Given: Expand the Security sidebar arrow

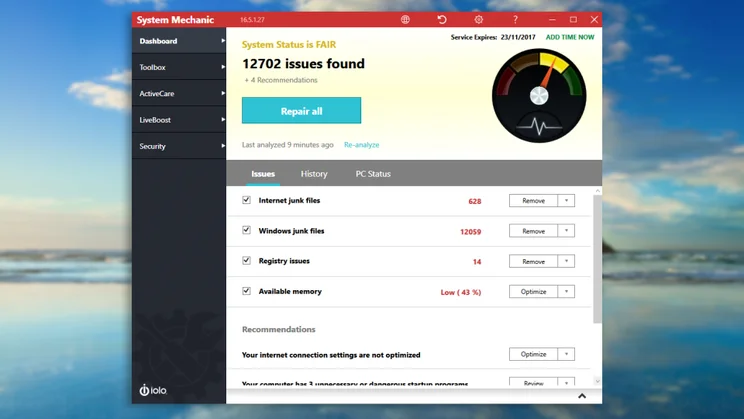Looking at the screenshot, I should click(223, 146).
